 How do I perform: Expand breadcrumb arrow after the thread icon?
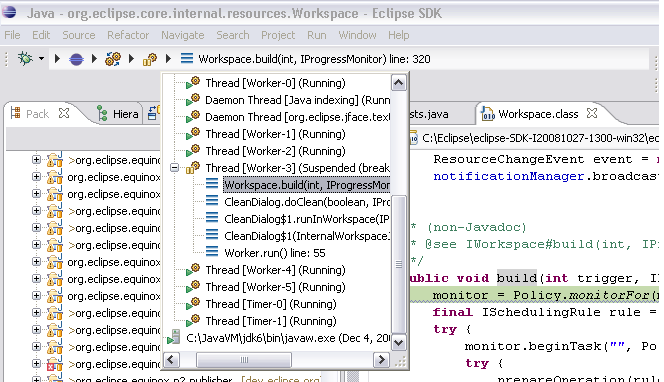click(x=168, y=58)
